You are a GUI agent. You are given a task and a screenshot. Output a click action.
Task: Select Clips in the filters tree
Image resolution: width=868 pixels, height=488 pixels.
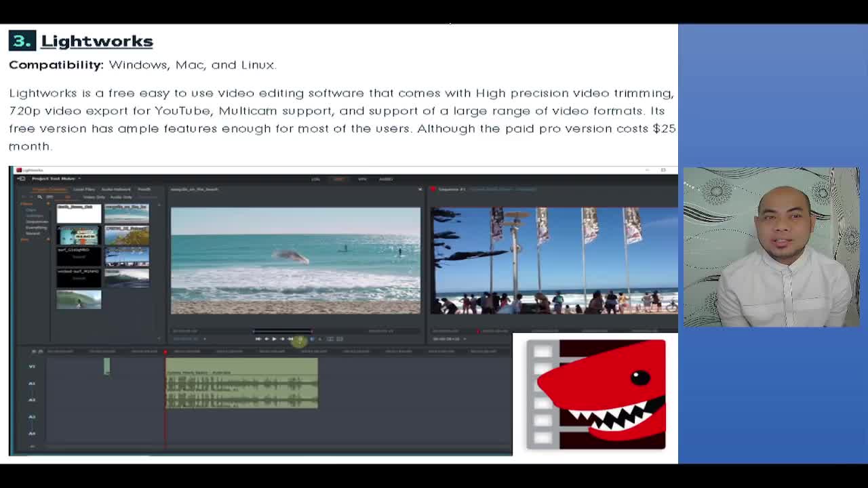pos(31,210)
